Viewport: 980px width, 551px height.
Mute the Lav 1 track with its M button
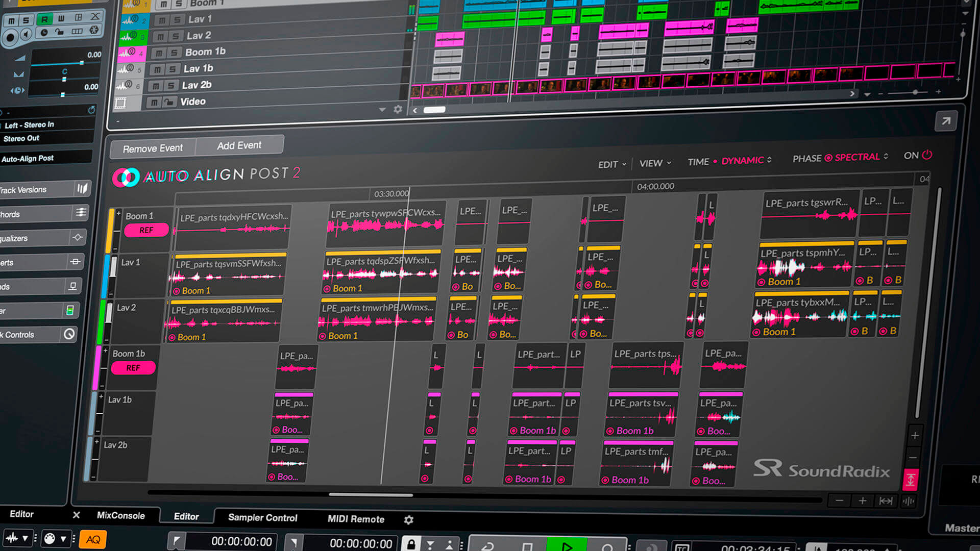161,19
